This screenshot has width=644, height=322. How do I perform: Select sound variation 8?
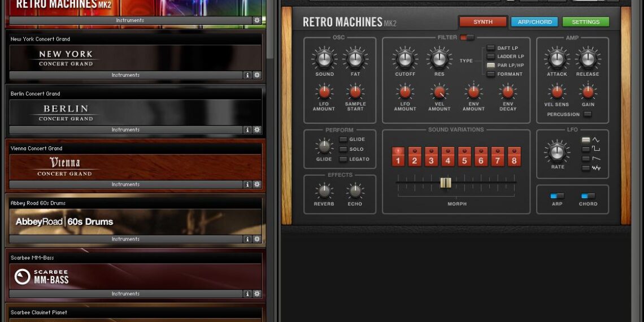(514, 156)
